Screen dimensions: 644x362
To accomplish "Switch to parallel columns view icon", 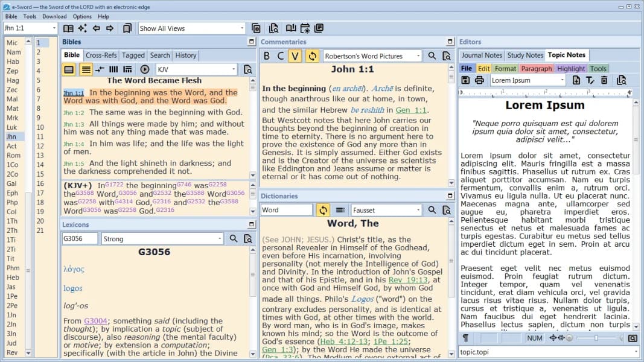I will tap(113, 69).
